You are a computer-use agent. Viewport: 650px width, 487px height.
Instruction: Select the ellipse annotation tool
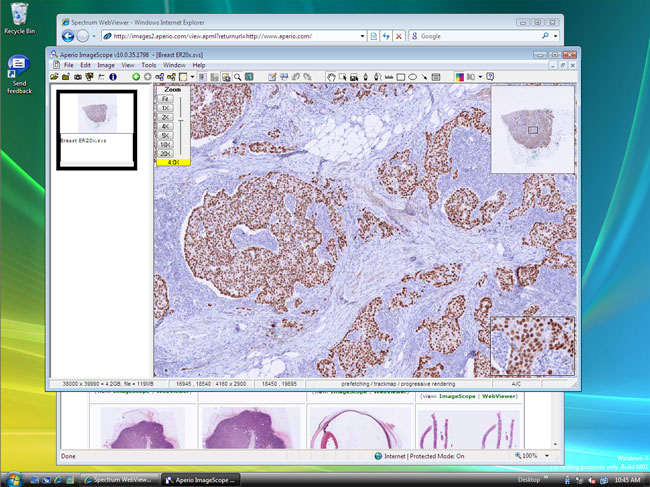click(412, 77)
